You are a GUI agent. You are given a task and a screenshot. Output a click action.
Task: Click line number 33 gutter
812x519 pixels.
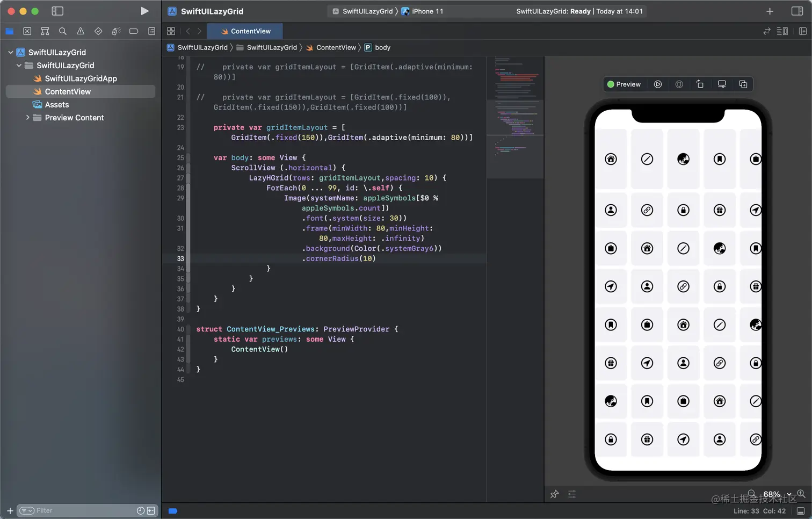pyautogui.click(x=180, y=258)
